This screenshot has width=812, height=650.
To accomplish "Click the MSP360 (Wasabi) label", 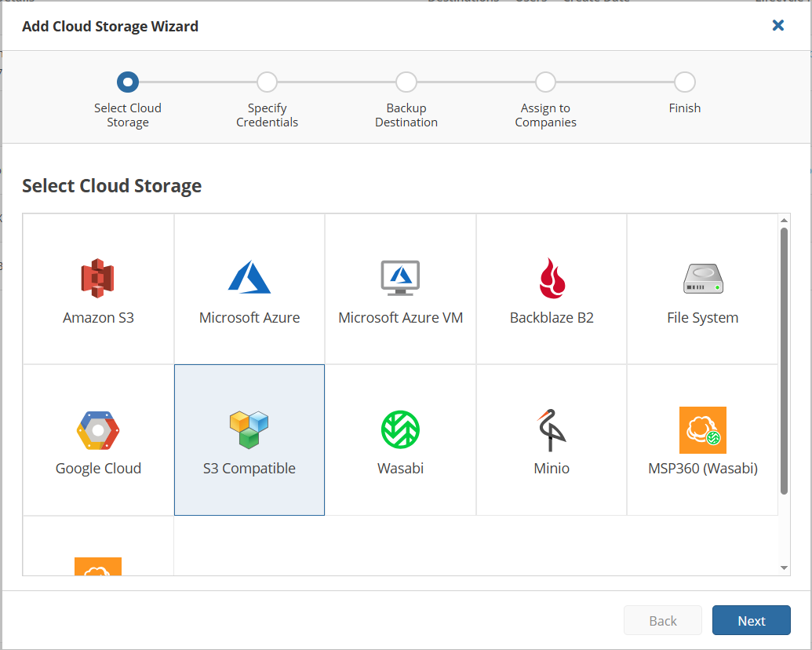I will pos(703,469).
